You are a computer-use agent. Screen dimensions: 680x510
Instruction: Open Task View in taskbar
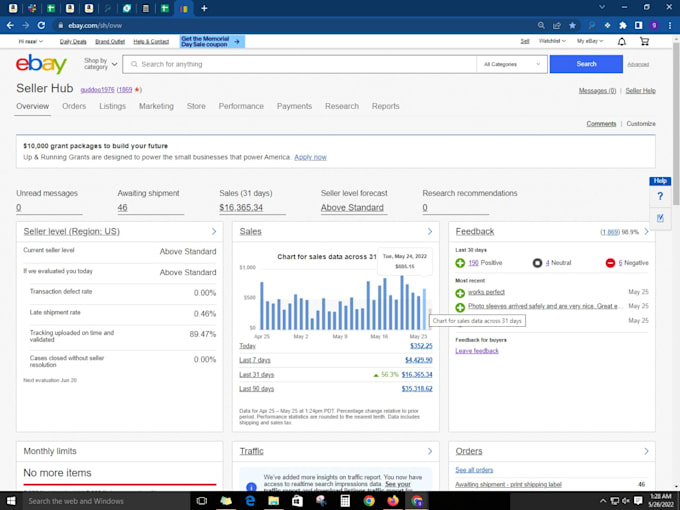click(202, 501)
